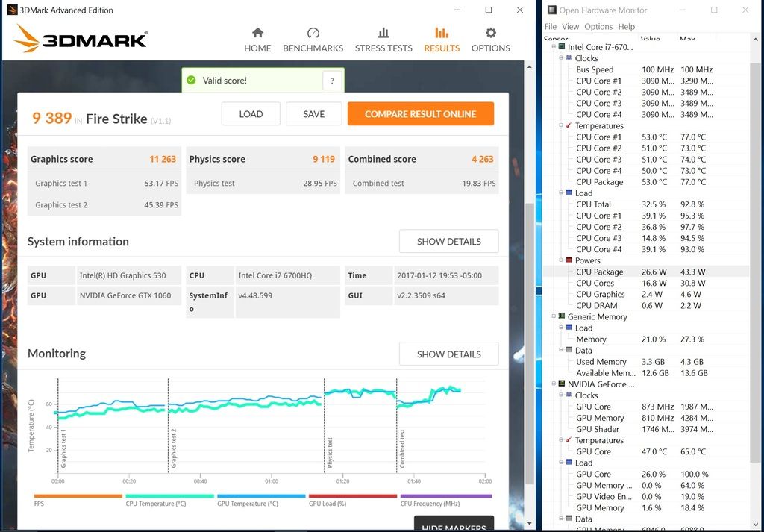Toggle the GPU Load legend color bar
Image resolution: width=764 pixels, height=532 pixels.
pyautogui.click(x=353, y=496)
